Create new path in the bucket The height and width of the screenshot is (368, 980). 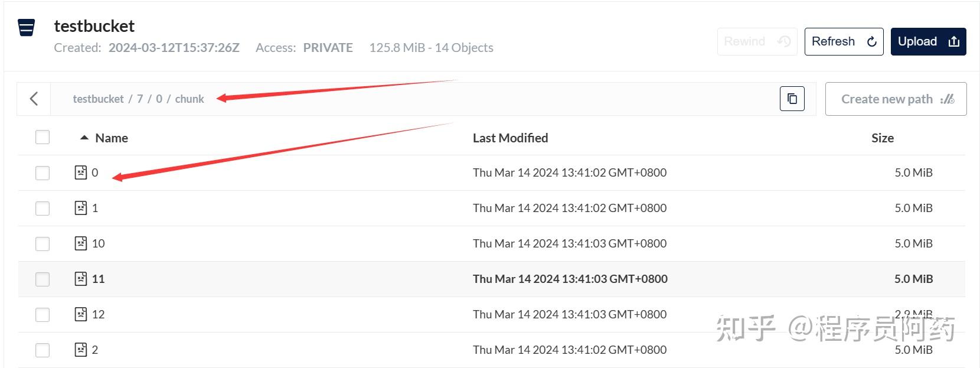point(896,99)
